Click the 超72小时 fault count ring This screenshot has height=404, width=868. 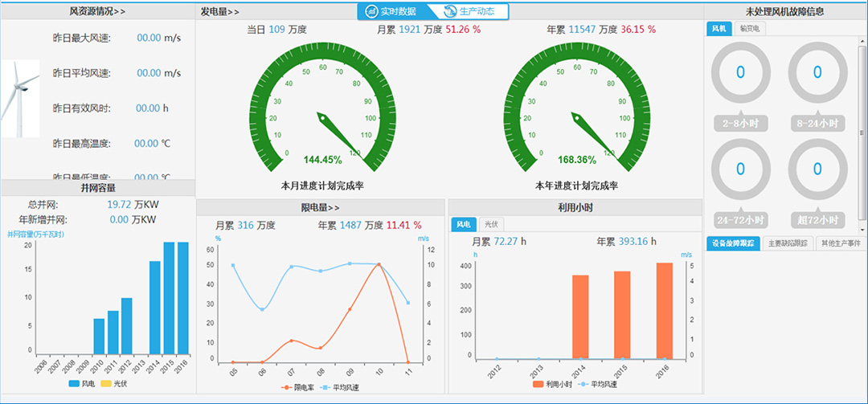coord(817,169)
